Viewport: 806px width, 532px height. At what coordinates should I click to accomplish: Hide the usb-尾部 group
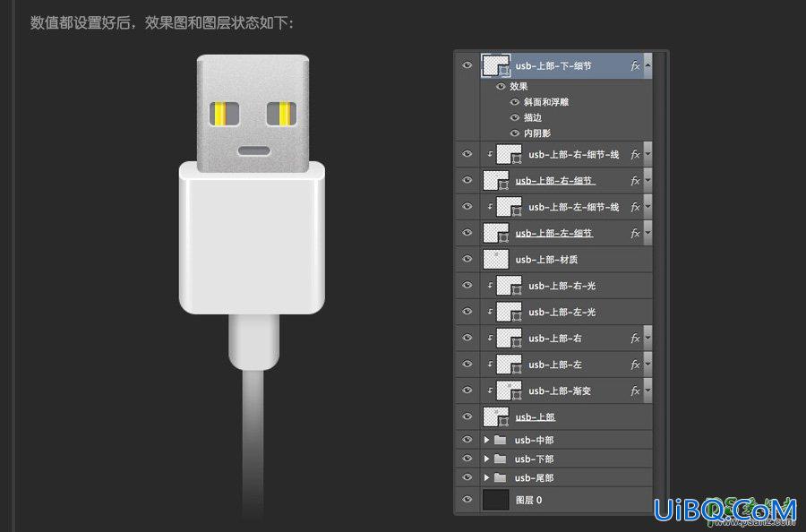(467, 477)
